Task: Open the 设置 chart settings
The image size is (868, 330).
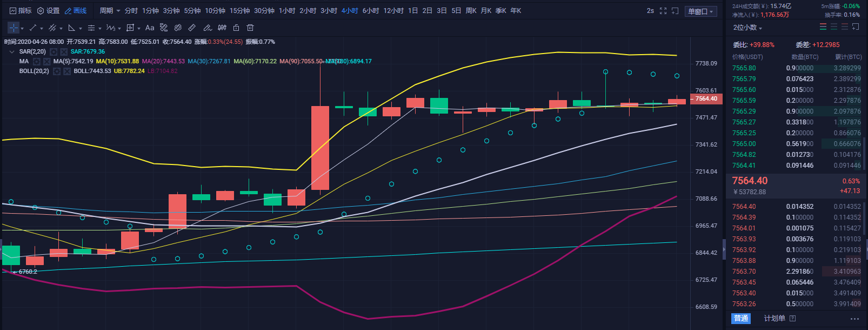Action: pyautogui.click(x=48, y=11)
